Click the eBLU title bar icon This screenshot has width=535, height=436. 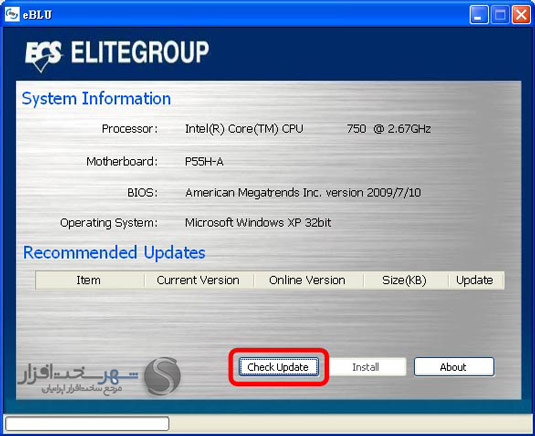tap(12, 14)
